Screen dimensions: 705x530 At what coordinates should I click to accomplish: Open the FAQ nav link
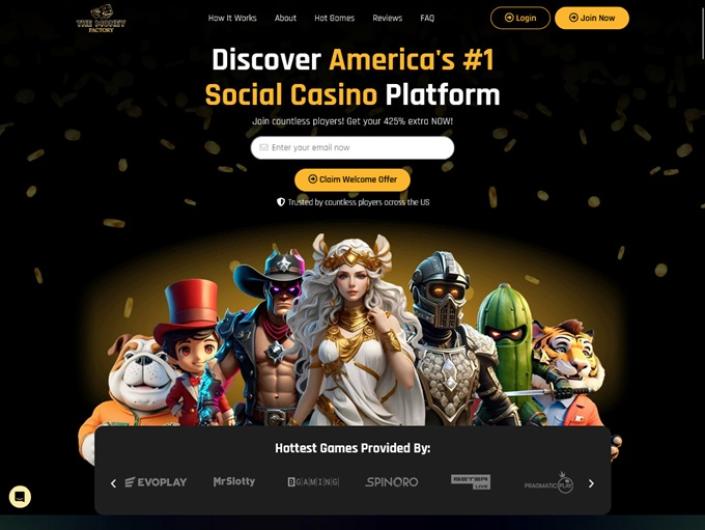[x=427, y=18]
